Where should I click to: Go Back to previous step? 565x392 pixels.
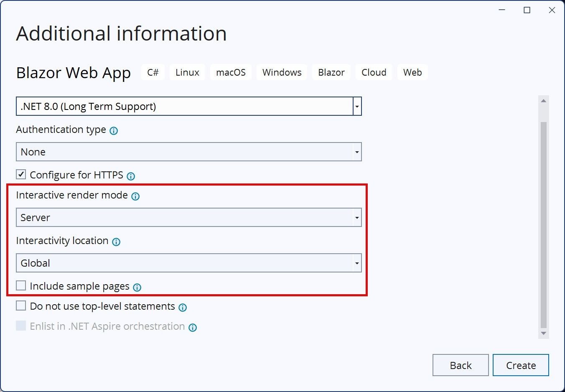coord(461,365)
